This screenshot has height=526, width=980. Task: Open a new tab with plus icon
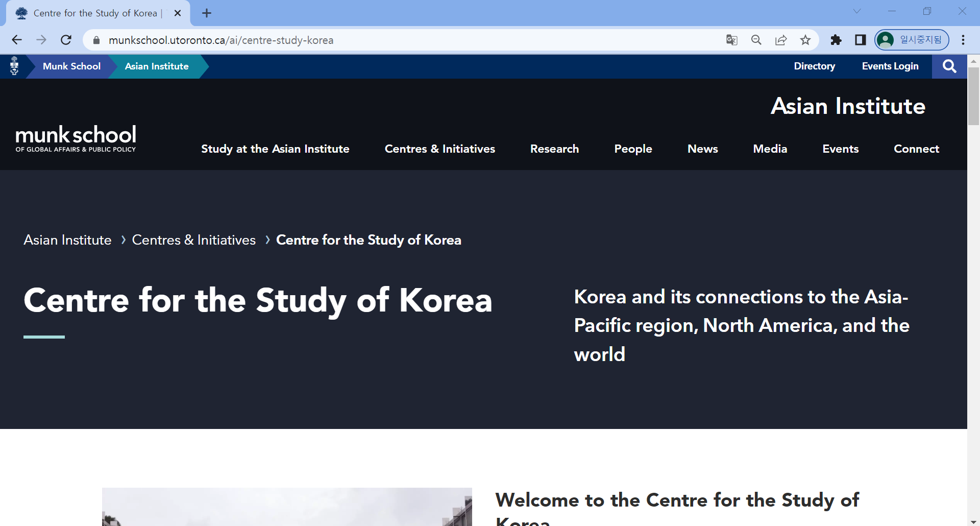coord(207,13)
